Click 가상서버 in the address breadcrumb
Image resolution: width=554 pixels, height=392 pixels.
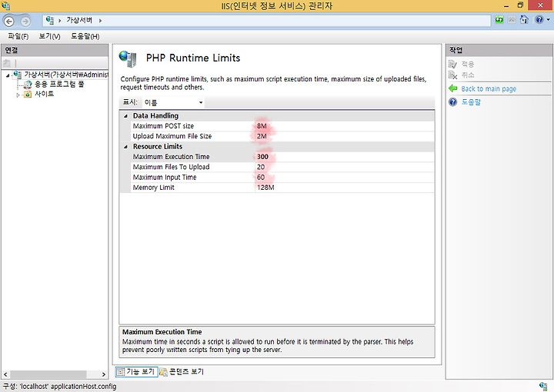point(79,21)
